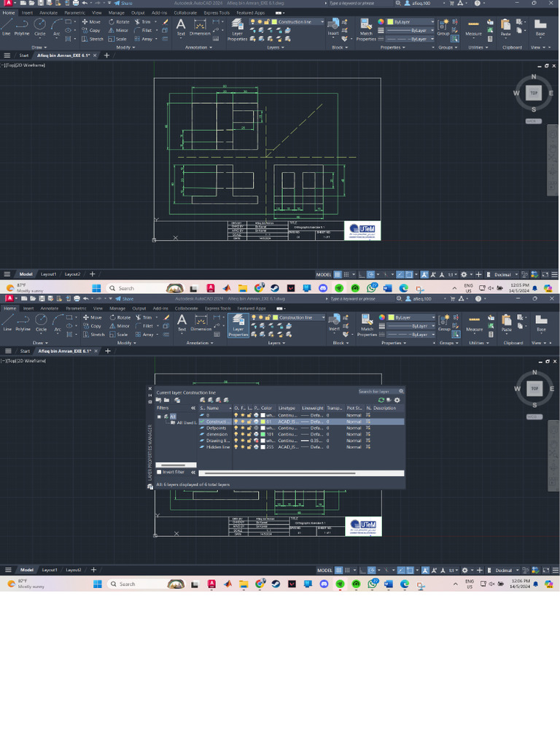Click New Layer icon in Layer Properties Manager
560x747 pixels.
pos(203,400)
